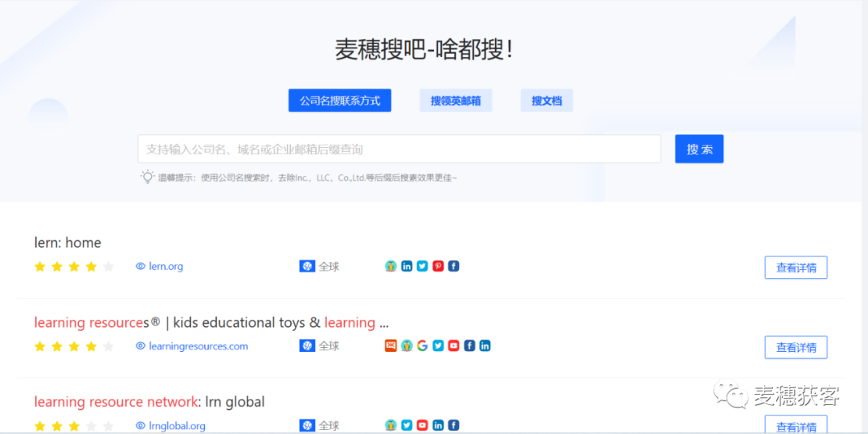
Task: Click the Facebook icon in lrnglobal.org row
Action: pos(453,426)
